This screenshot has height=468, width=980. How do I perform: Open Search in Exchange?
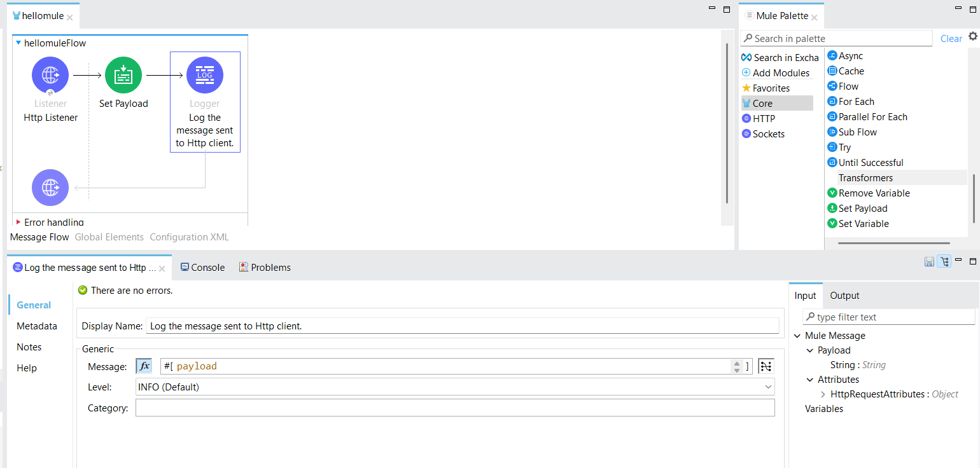click(780, 57)
